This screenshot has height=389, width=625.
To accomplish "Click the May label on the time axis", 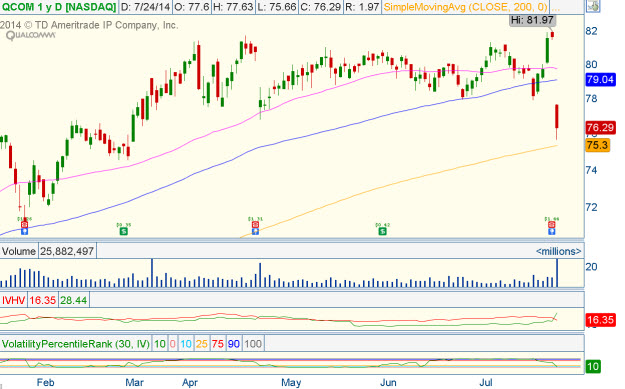I will pyautogui.click(x=291, y=383).
